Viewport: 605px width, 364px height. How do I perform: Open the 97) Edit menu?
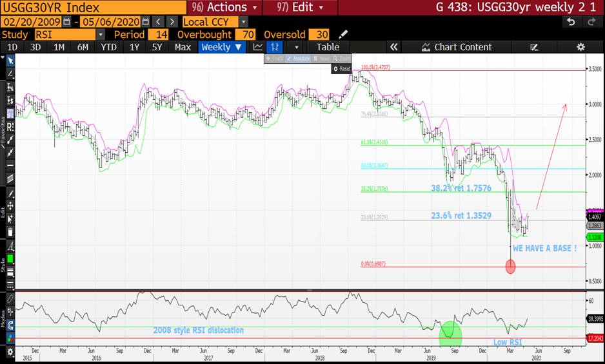(300, 7)
